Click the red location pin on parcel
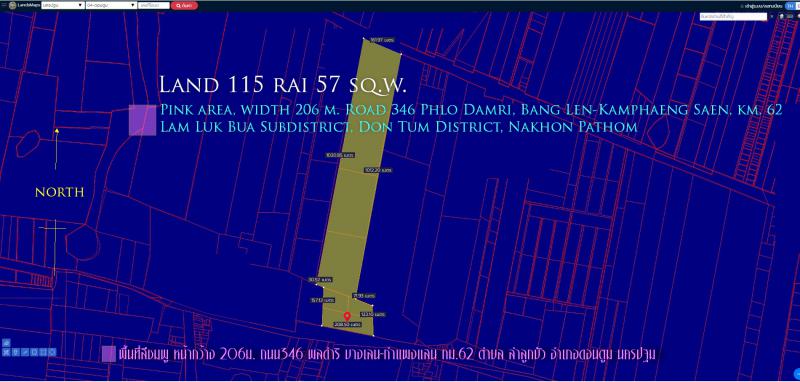Screen dimensions: 800x382 (x=347, y=316)
